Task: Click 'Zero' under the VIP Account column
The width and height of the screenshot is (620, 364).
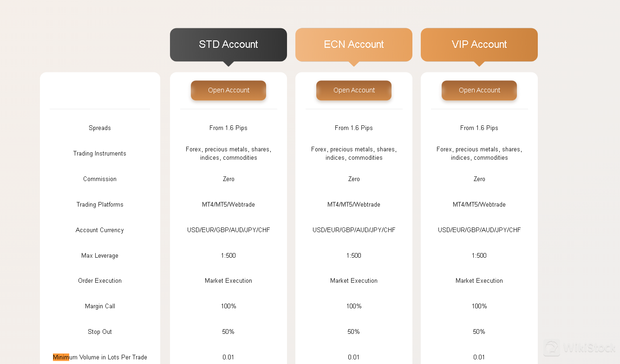Action: tap(479, 179)
